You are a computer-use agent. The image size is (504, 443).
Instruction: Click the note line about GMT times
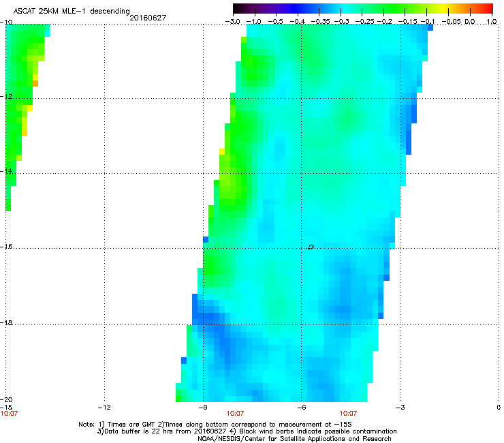(x=215, y=425)
